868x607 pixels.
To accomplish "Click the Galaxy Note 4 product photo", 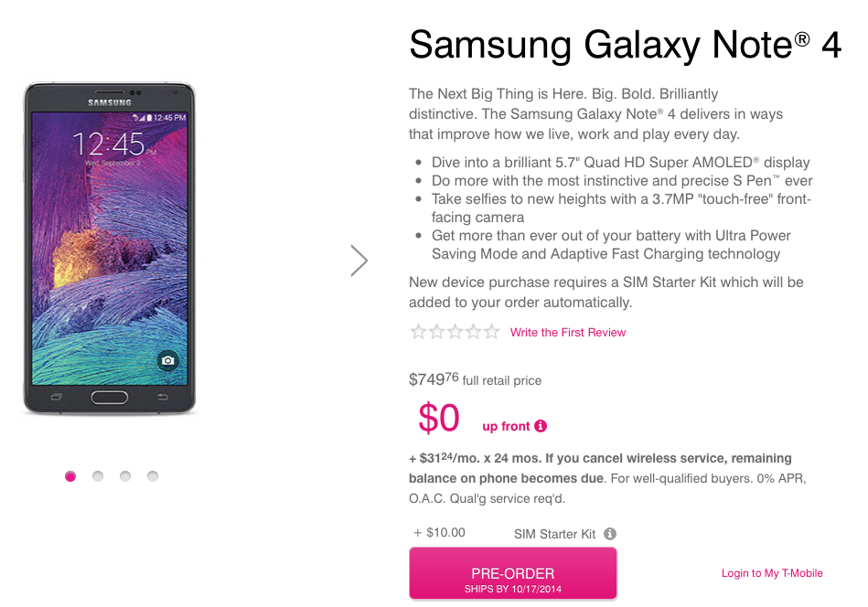I will 110,247.
